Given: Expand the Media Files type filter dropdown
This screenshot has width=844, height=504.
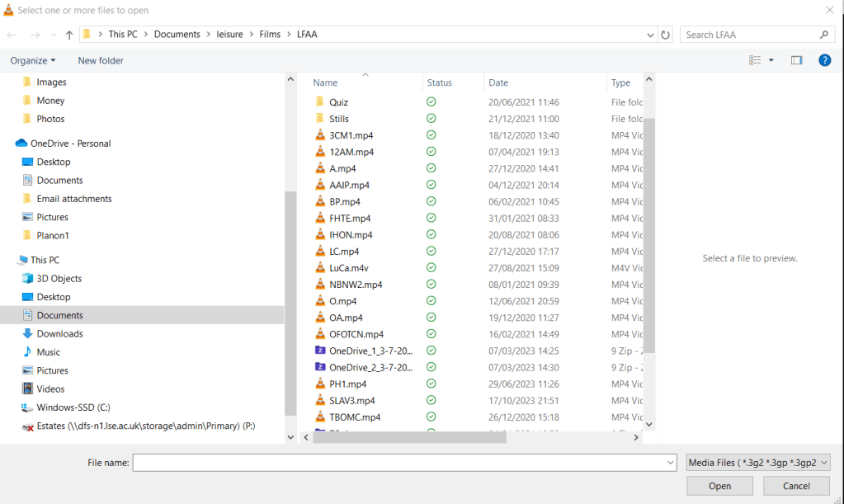Looking at the screenshot, I should [823, 464].
